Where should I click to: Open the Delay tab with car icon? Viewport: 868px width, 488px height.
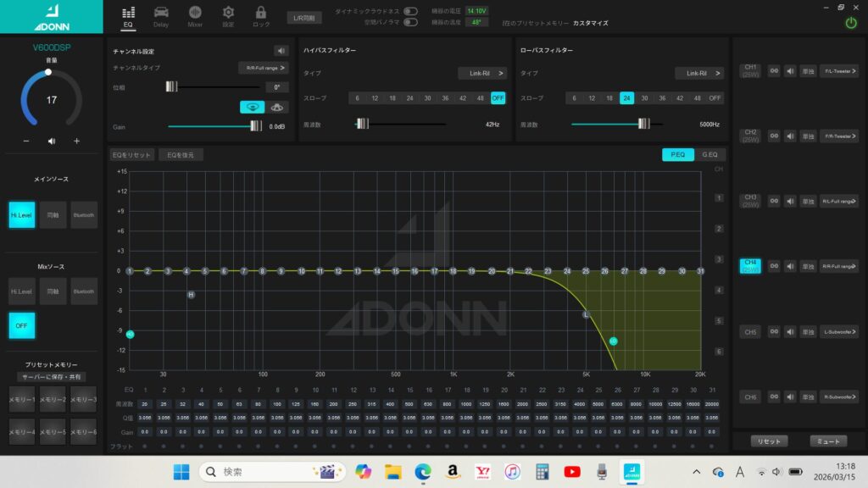click(x=160, y=15)
